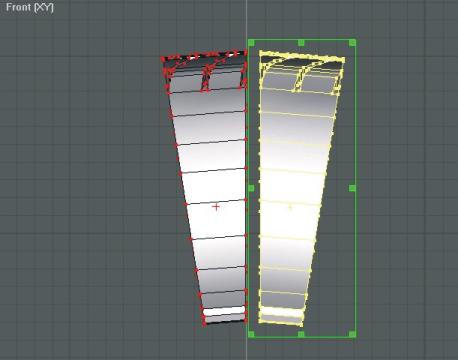
Task: Click the Front [XY] viewport label
Action: pos(30,7)
